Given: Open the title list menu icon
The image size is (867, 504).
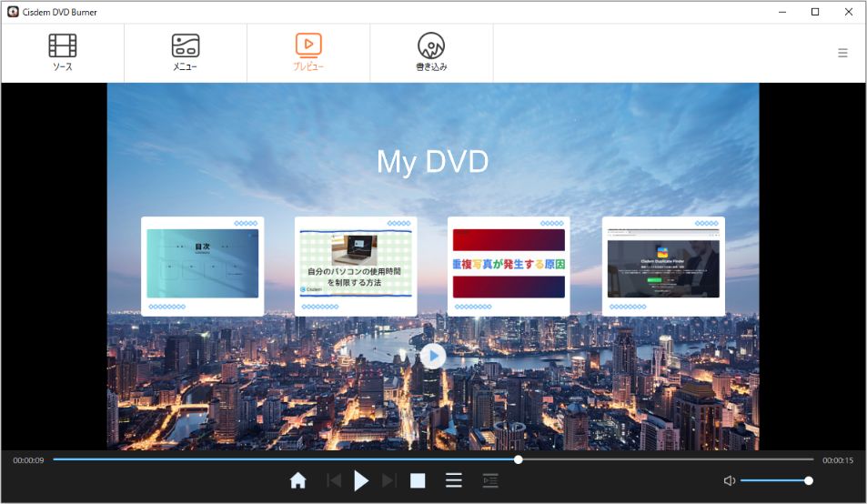Looking at the screenshot, I should click(x=454, y=480).
